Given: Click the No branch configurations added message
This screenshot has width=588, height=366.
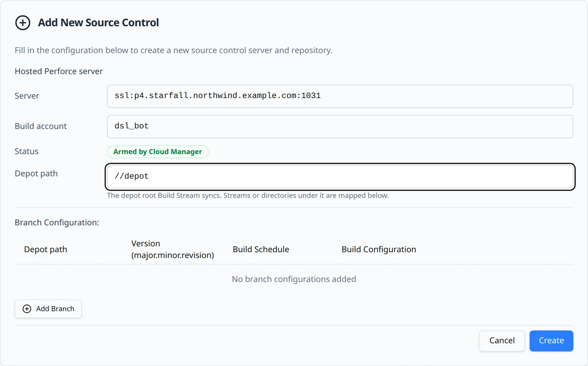Looking at the screenshot, I should [294, 279].
